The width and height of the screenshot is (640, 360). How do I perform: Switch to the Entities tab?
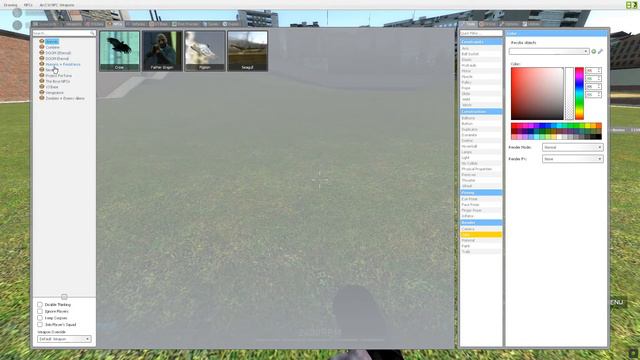click(x=95, y=24)
